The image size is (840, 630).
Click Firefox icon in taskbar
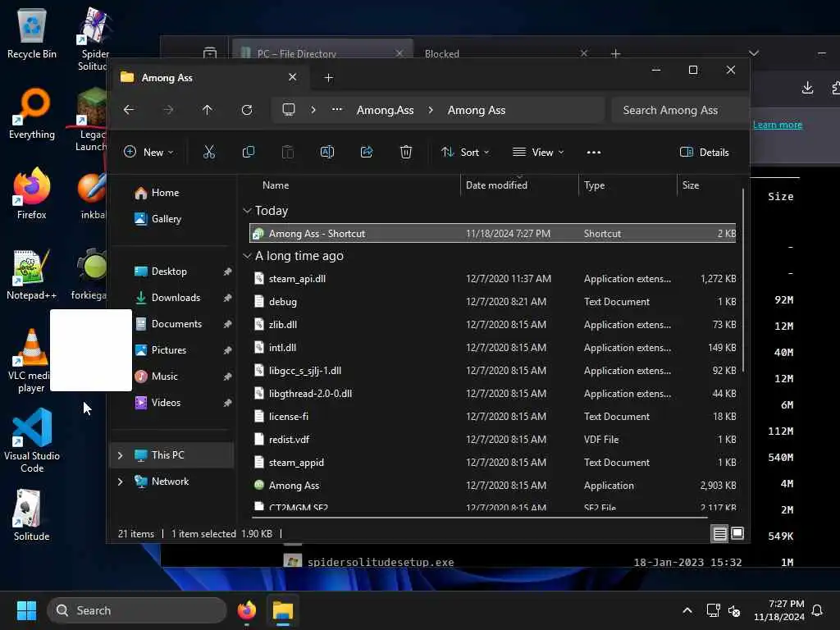247,610
